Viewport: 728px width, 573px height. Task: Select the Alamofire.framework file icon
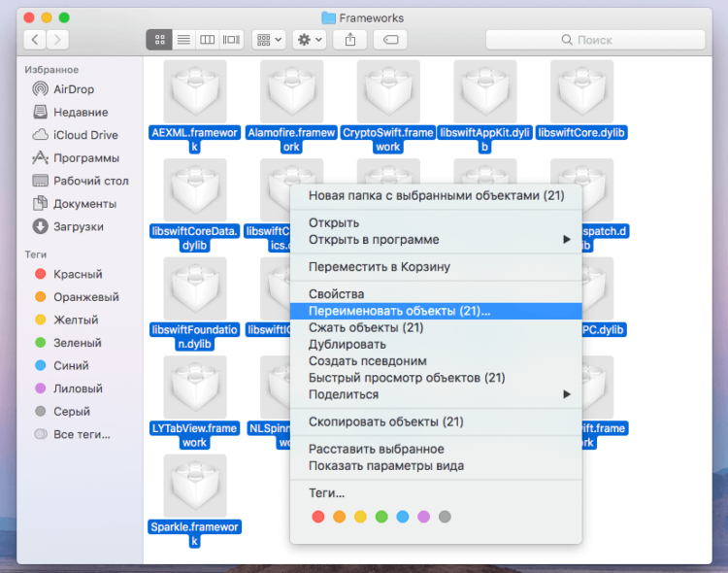291,91
